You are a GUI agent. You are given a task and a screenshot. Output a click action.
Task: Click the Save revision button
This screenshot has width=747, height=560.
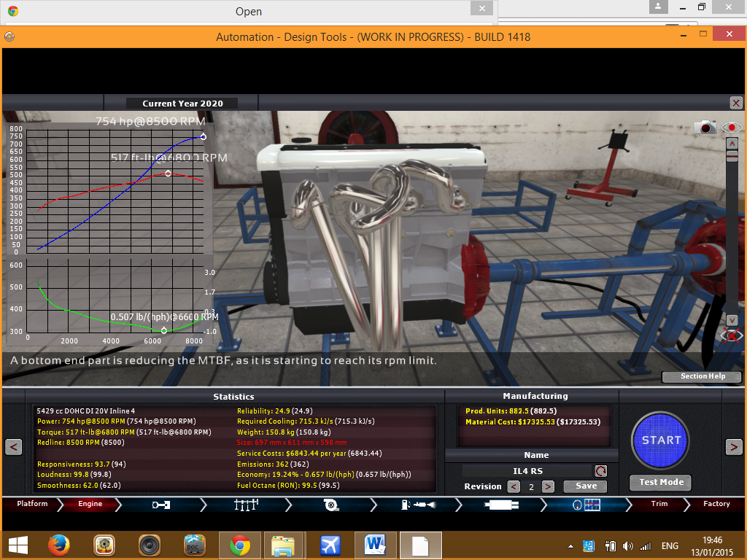(x=586, y=486)
